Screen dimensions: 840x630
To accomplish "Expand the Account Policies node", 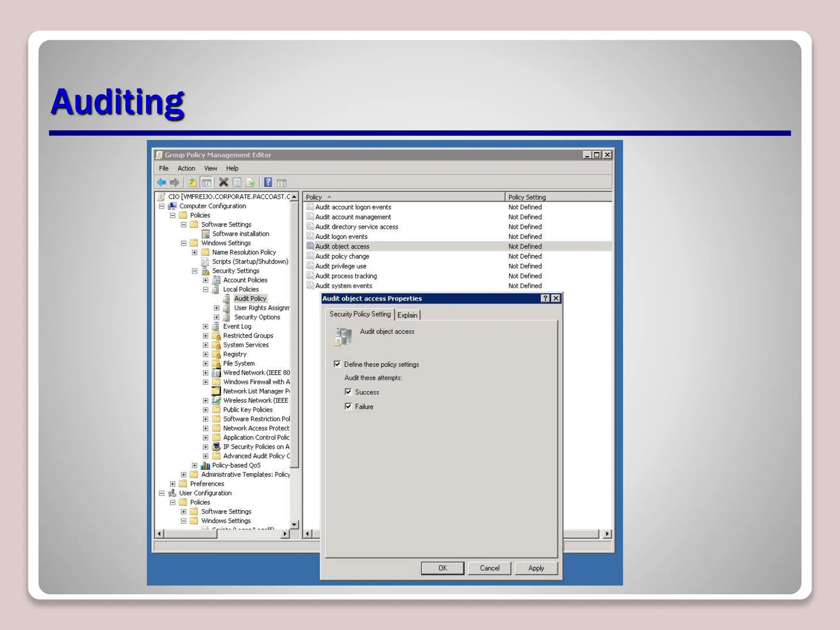I will click(x=205, y=280).
